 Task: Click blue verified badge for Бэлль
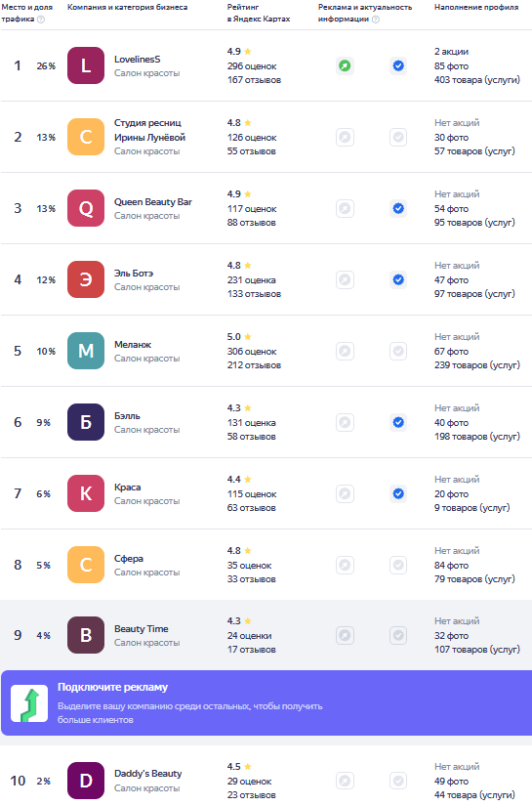pyautogui.click(x=398, y=422)
